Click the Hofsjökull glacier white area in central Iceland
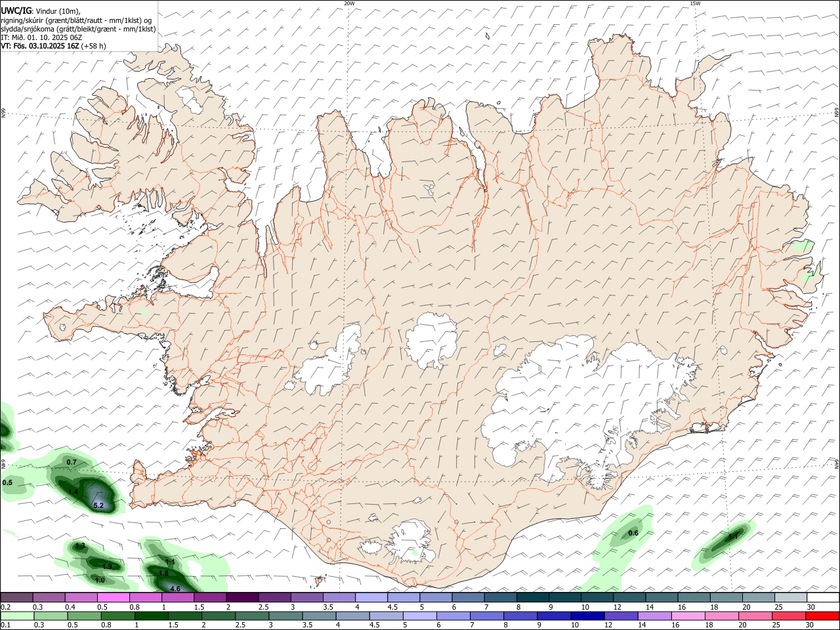Screen dimensions: 840x630 [x=432, y=340]
